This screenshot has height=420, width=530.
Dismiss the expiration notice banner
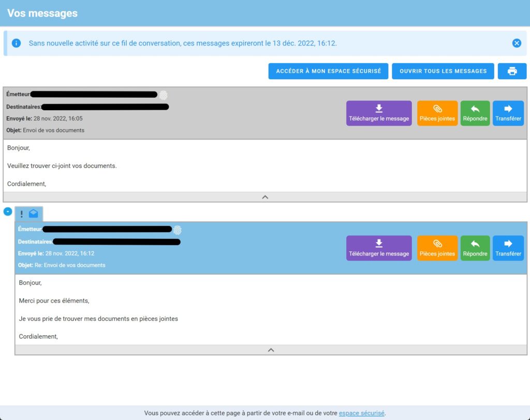[x=517, y=43]
